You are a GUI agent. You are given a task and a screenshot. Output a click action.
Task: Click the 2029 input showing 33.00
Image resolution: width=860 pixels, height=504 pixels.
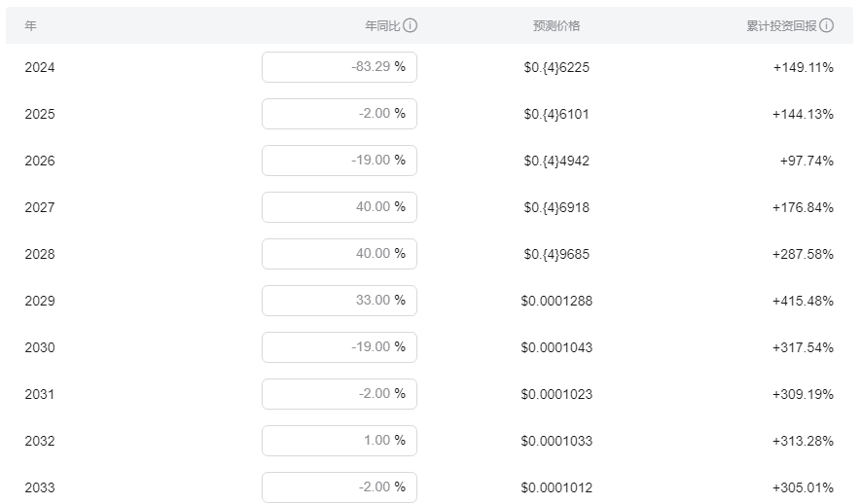tap(339, 301)
